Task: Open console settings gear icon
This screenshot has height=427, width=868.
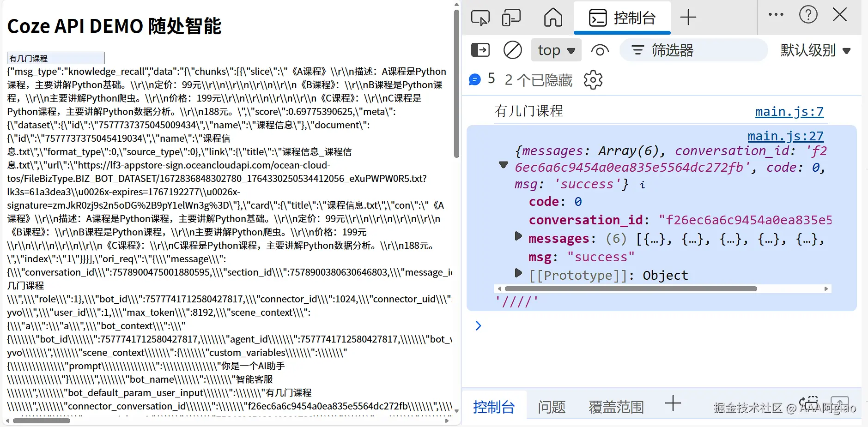Action: 593,80
